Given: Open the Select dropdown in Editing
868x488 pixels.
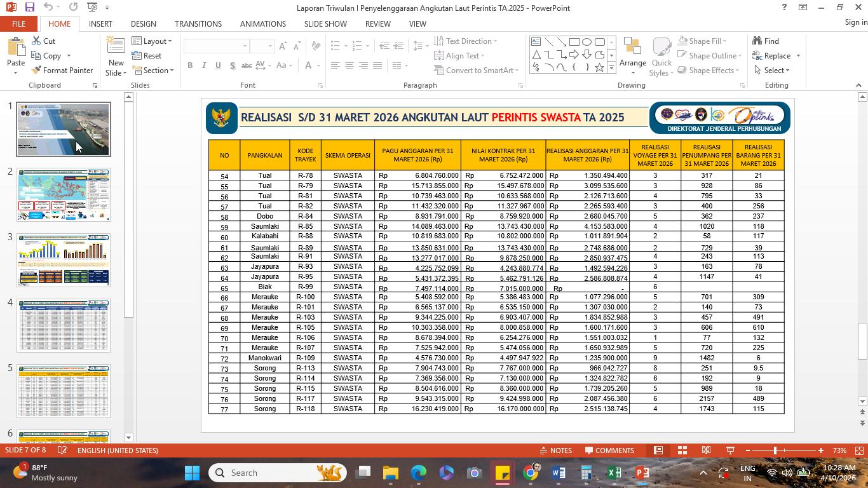Looking at the screenshot, I should pos(771,70).
